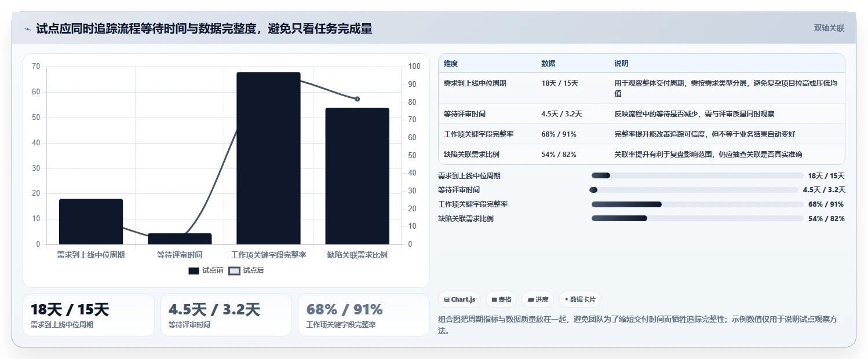Screen dimensions: 868x359
Task: Click description starting 反映流程中的等待是否减少
Action: (694, 114)
